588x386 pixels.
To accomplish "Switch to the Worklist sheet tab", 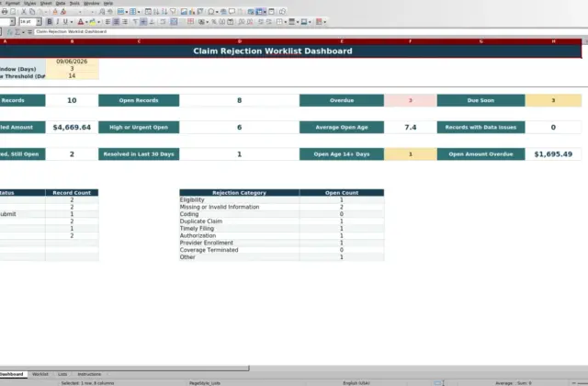I will tap(40, 374).
